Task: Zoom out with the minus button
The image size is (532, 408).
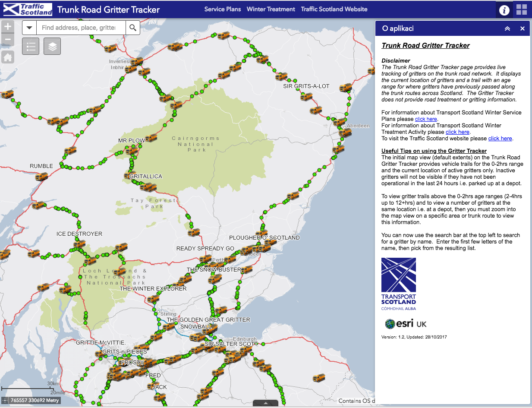Action: tap(8, 41)
